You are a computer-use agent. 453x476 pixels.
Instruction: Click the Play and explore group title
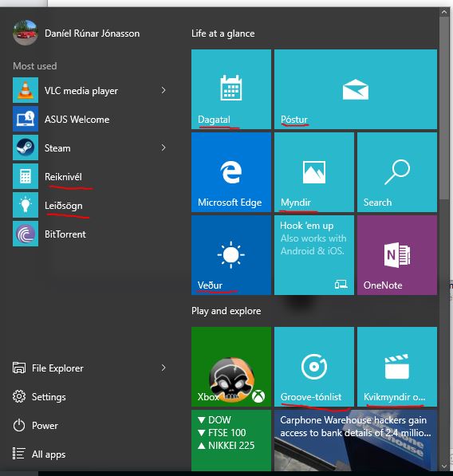click(x=226, y=311)
